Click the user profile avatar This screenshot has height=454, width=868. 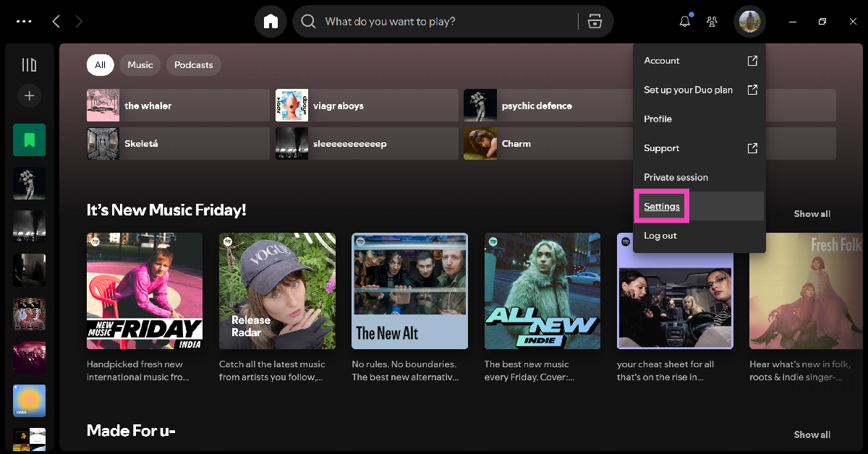(x=749, y=22)
